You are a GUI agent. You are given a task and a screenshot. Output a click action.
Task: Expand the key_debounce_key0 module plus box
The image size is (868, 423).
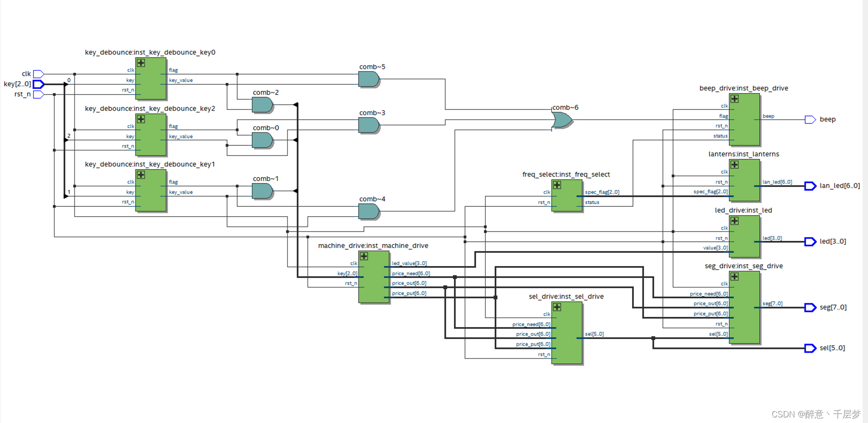pos(141,63)
